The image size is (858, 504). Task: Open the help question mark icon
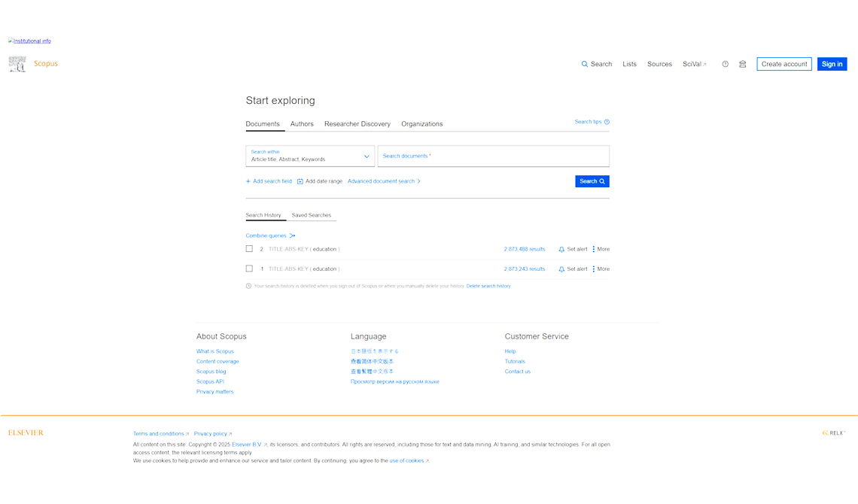pos(725,64)
